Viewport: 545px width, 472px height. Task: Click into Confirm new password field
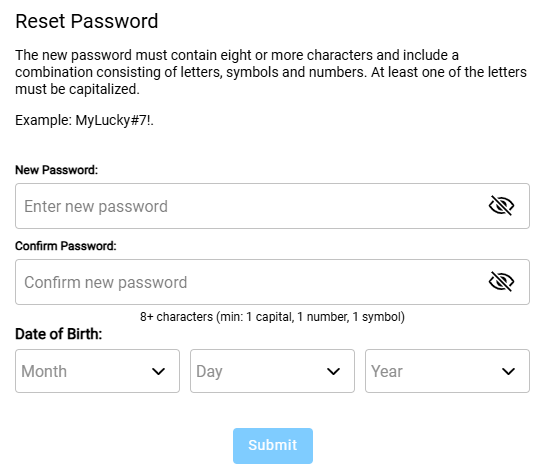point(272,282)
